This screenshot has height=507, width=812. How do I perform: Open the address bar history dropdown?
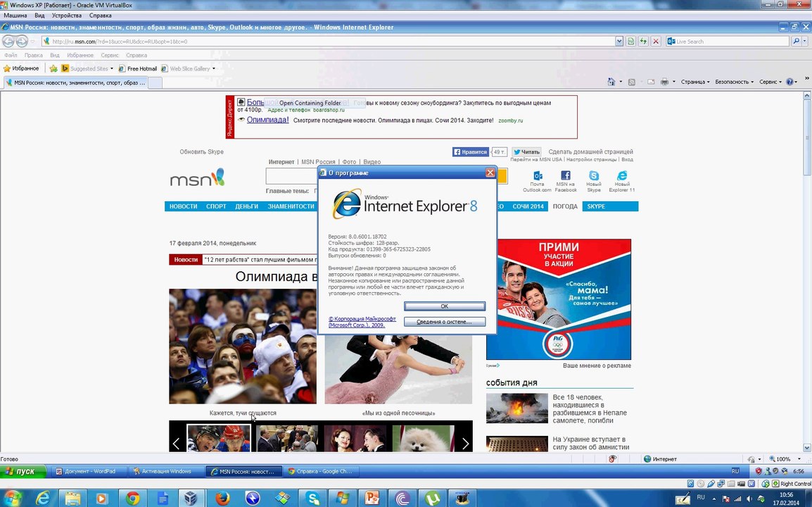coord(618,42)
